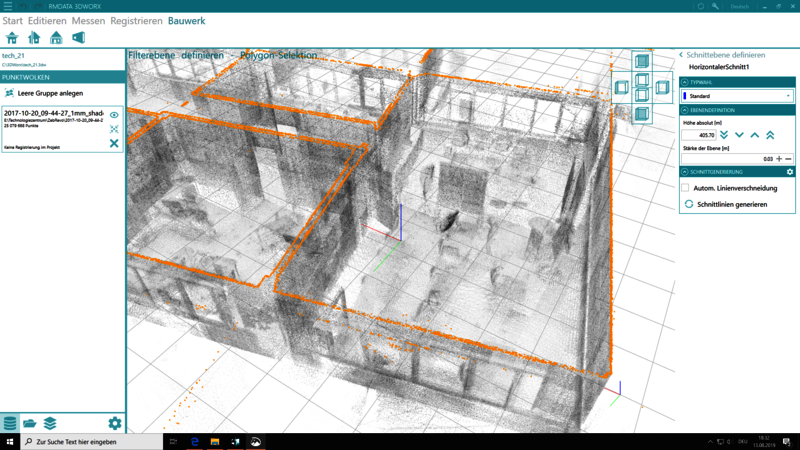Click the Schnittgenerierung settings gear icon
Image resolution: width=800 pixels, height=450 pixels.
click(x=789, y=172)
